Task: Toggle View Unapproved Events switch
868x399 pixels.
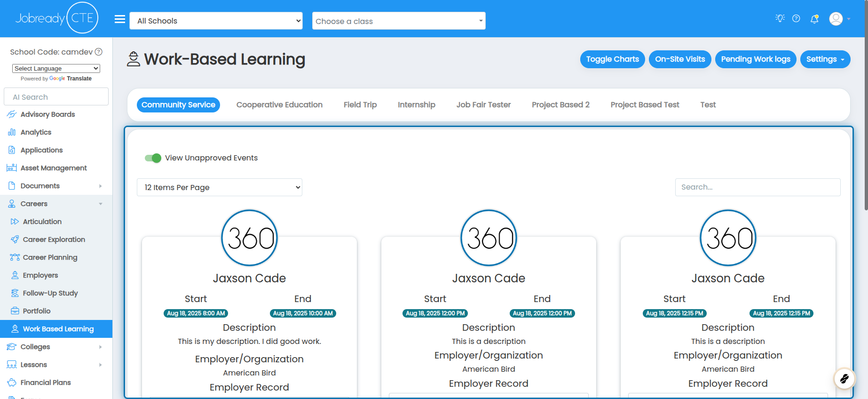Action: [153, 158]
